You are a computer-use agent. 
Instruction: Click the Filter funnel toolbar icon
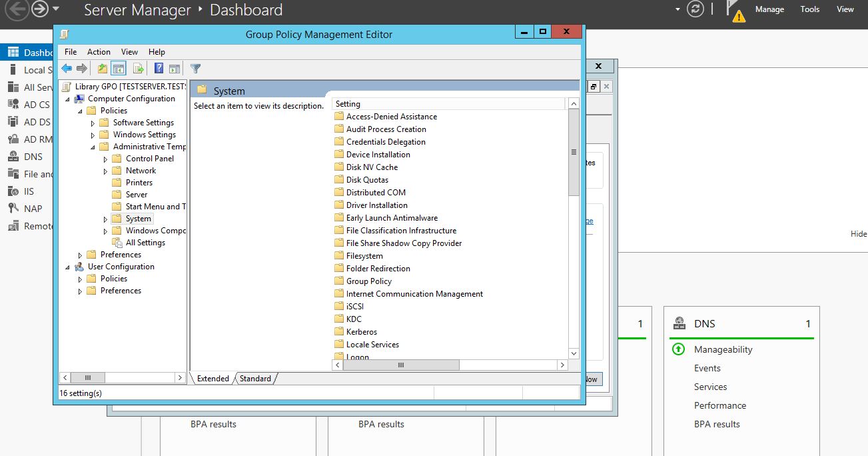point(195,68)
